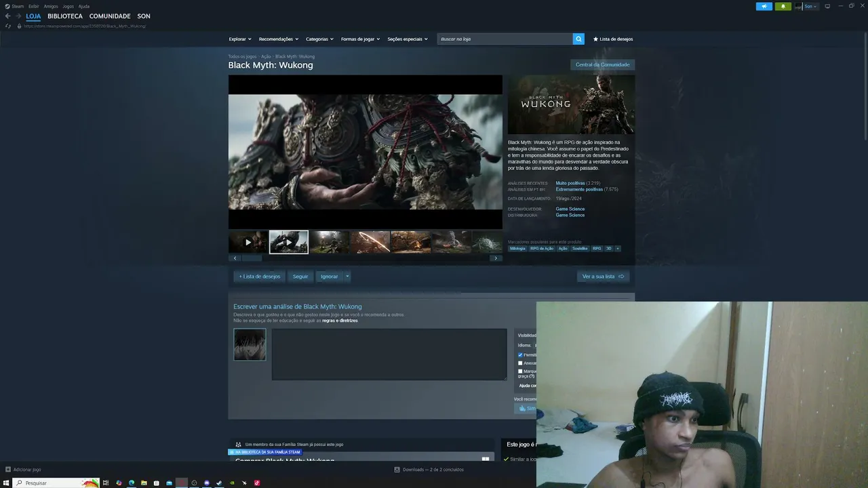The width and height of the screenshot is (868, 488).
Task: Toggle the checked Permitir checkbox
Action: pos(520,355)
